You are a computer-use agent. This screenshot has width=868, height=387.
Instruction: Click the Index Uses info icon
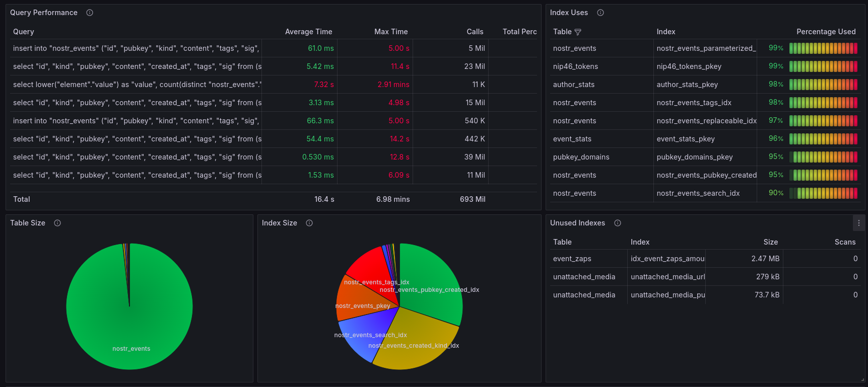(600, 13)
